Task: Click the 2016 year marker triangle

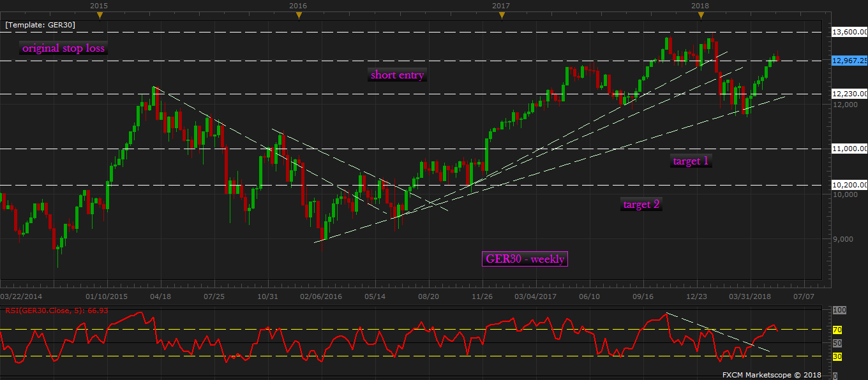Action: (x=299, y=15)
